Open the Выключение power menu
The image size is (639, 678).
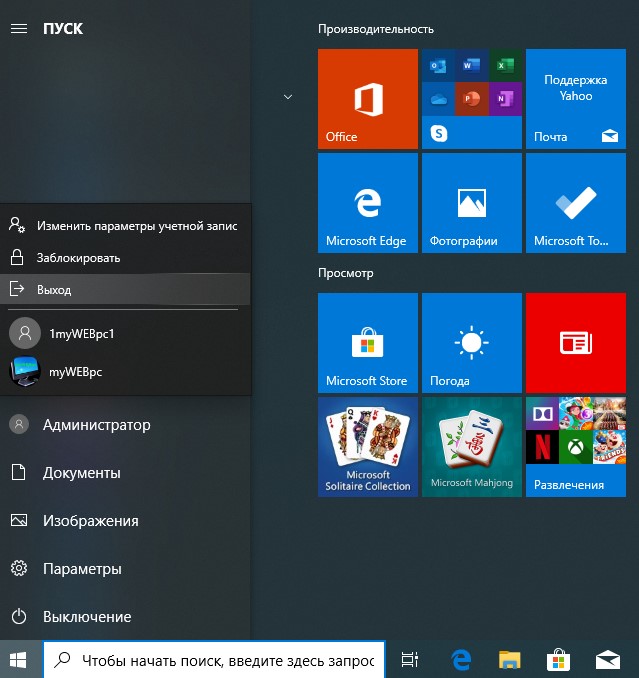point(125,617)
